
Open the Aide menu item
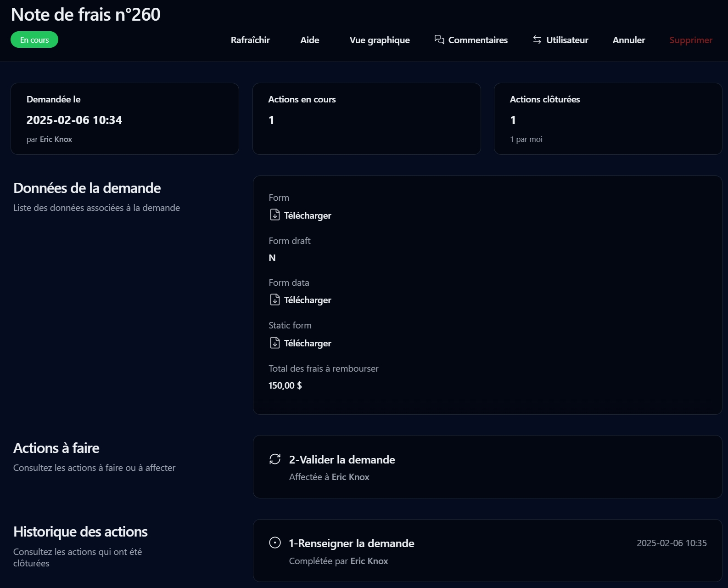pyautogui.click(x=309, y=40)
